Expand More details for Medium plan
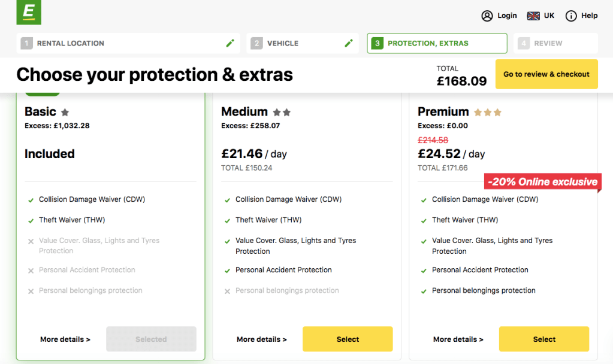The width and height of the screenshot is (613, 364). point(262,339)
